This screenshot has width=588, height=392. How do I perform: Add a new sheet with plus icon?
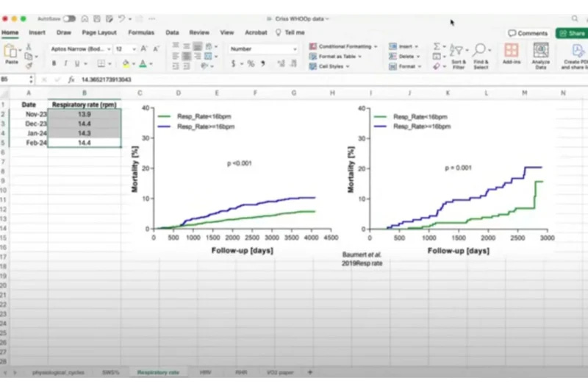point(309,372)
